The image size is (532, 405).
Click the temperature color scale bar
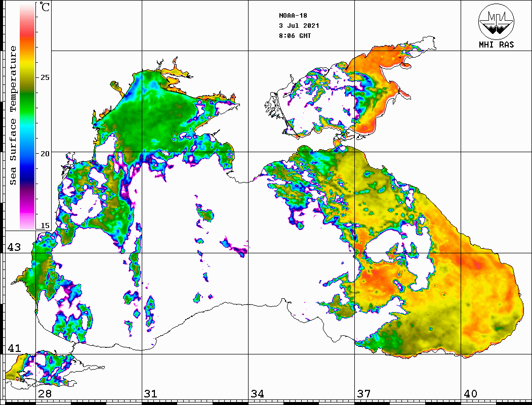pyautogui.click(x=27, y=116)
